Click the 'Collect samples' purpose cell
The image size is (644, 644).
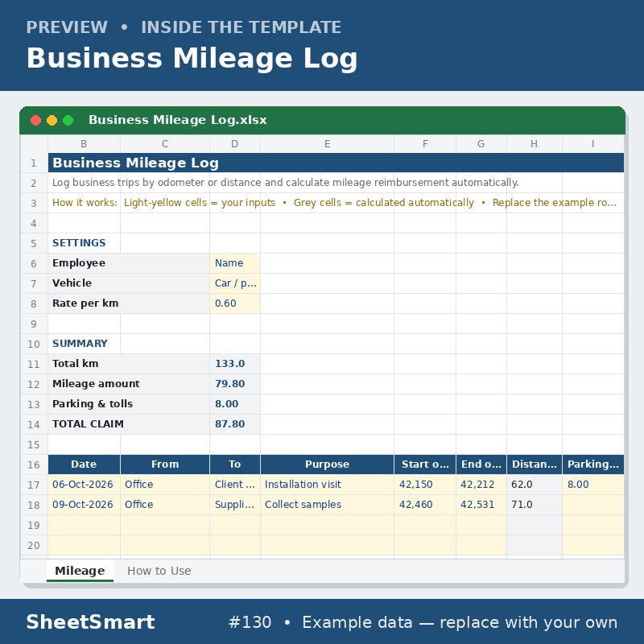pyautogui.click(x=327, y=505)
